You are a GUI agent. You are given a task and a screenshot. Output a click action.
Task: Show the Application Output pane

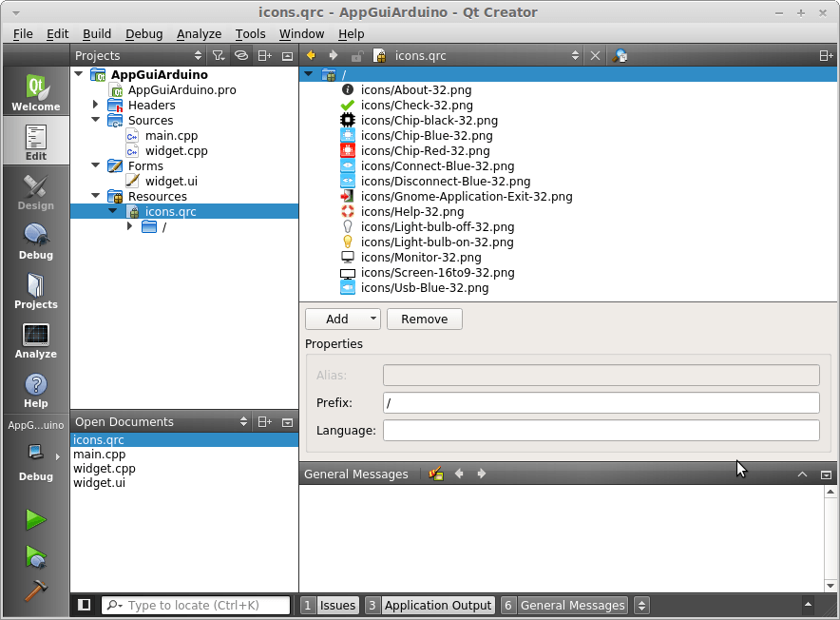pos(430,605)
